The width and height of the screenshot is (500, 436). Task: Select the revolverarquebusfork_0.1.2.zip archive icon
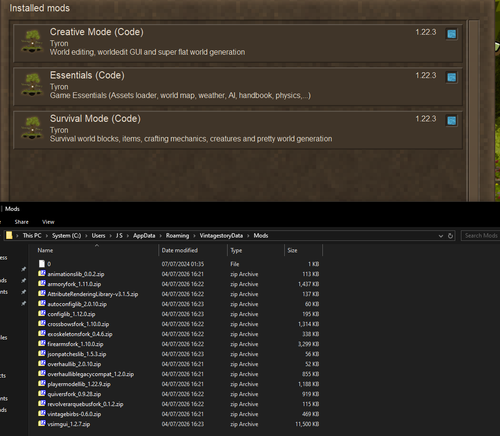pos(42,404)
